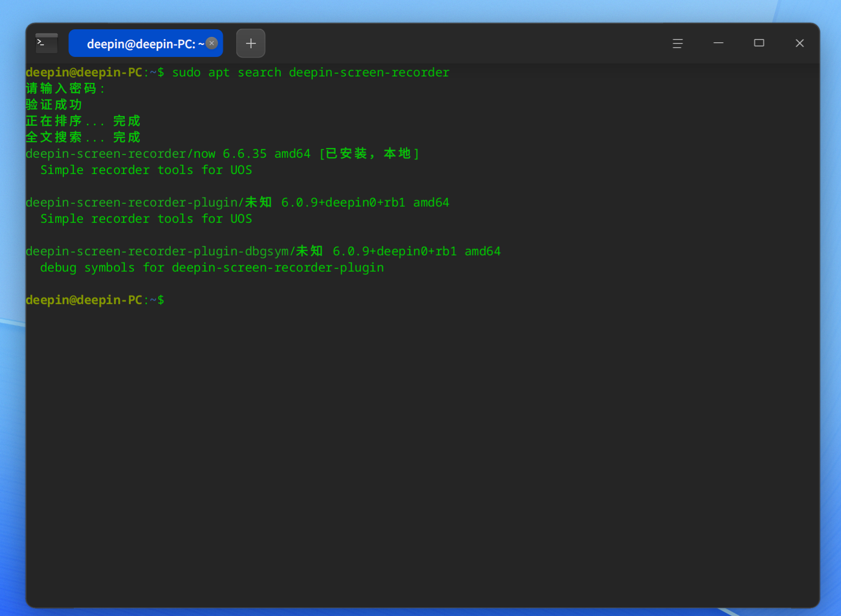The image size is (841, 616).
Task: Maximize the terminal window
Action: tap(759, 43)
